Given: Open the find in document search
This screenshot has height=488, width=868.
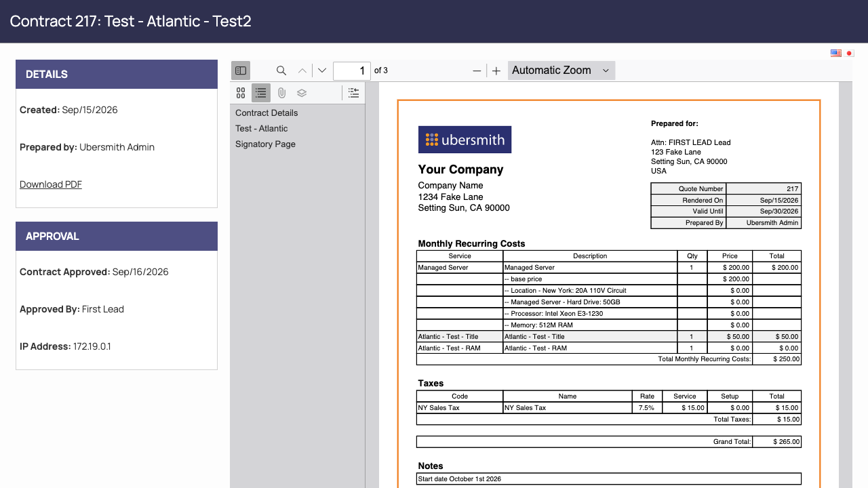Looking at the screenshot, I should [281, 70].
